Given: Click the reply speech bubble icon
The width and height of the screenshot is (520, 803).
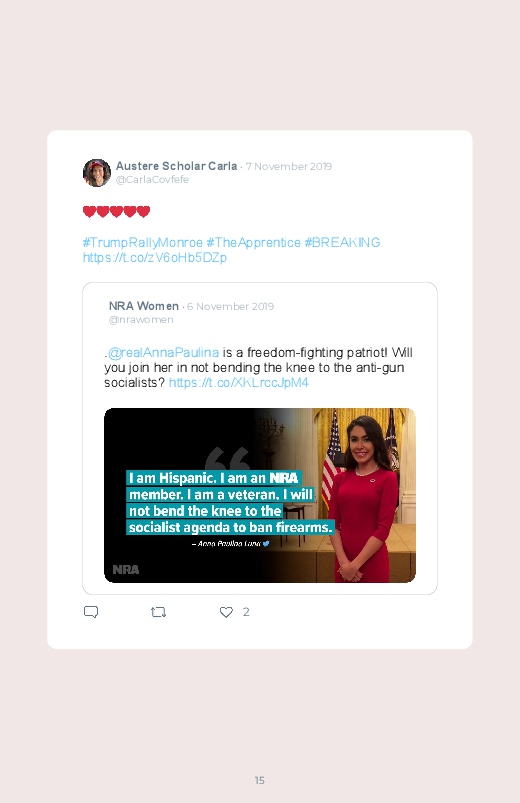Looking at the screenshot, I should tap(91, 612).
